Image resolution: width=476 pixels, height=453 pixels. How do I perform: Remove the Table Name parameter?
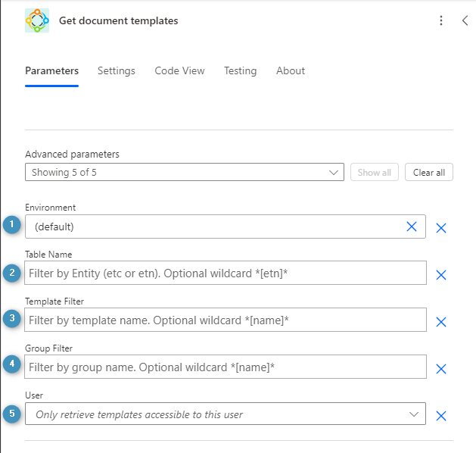[440, 275]
